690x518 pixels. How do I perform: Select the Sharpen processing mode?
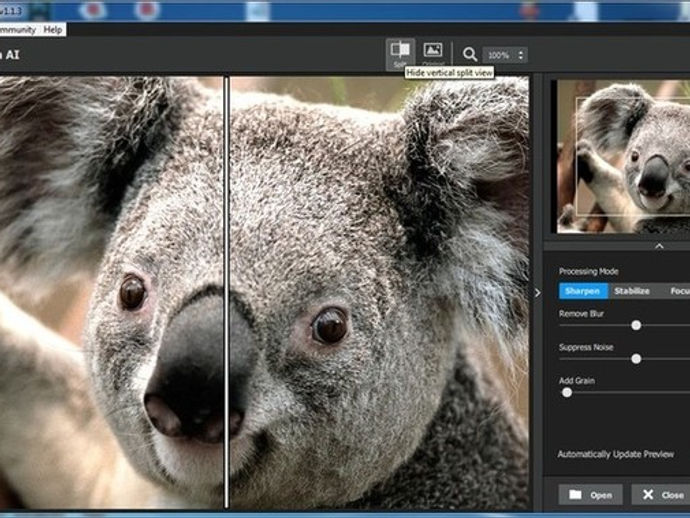583,291
